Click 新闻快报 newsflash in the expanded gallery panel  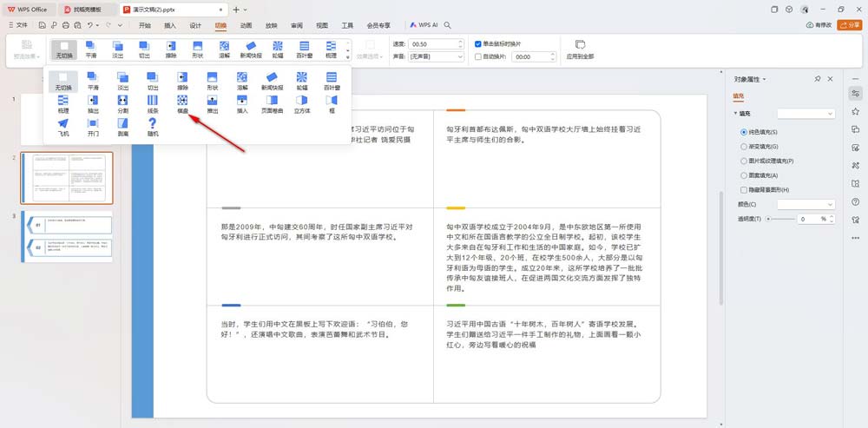(x=273, y=81)
